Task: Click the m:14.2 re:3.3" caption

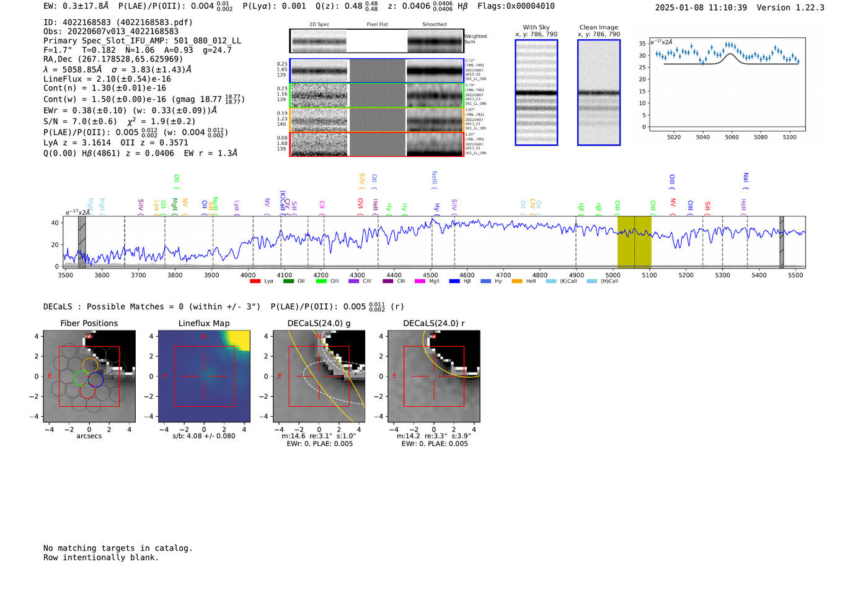Action: [x=434, y=436]
